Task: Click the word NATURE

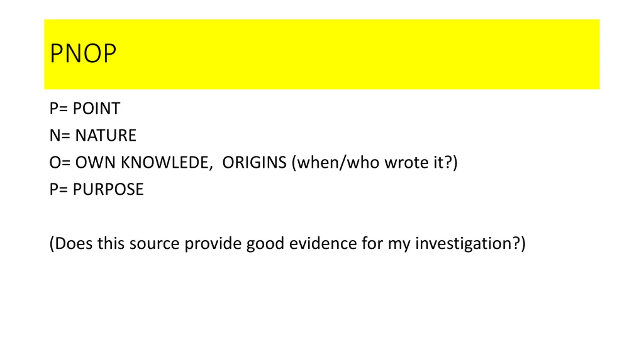Action: pyautogui.click(x=106, y=135)
